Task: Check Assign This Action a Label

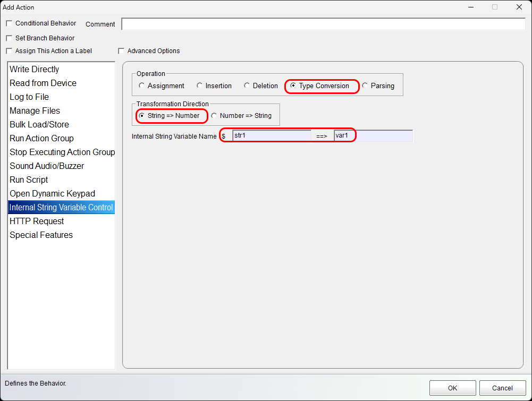Action: [9, 51]
